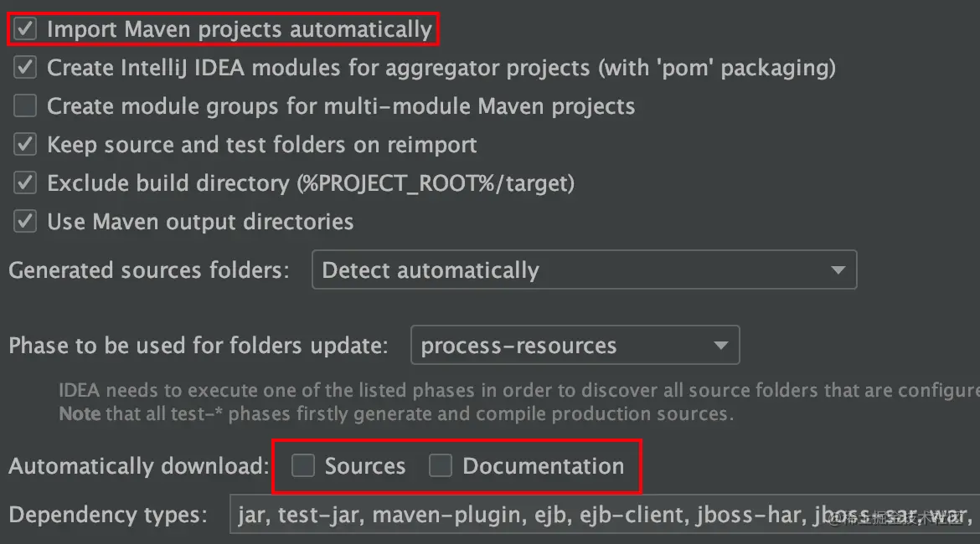Toggle Exclude build directory checkbox
The height and width of the screenshot is (544, 980).
[x=26, y=183]
